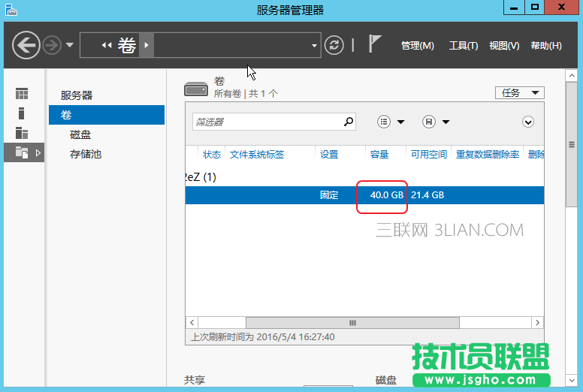The width and height of the screenshot is (583, 392).
Task: Click the search magnifier in filter box
Action: (x=349, y=121)
